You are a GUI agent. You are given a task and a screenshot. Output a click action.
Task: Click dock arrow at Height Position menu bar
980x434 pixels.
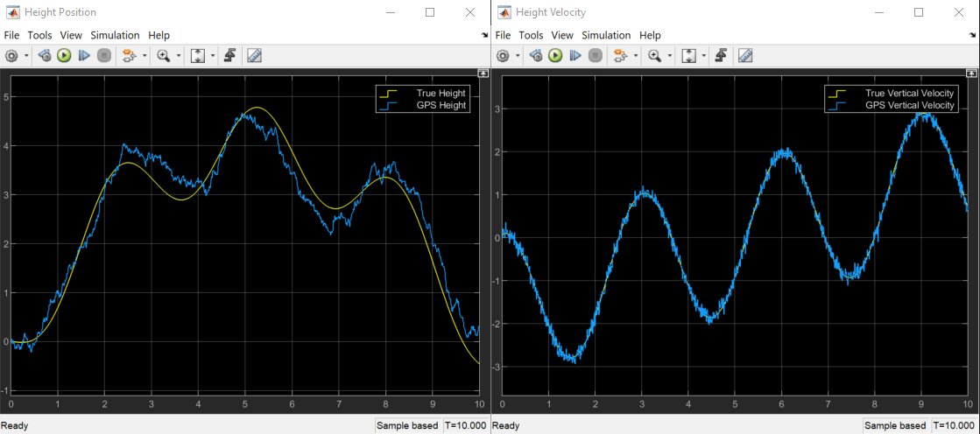(x=484, y=36)
